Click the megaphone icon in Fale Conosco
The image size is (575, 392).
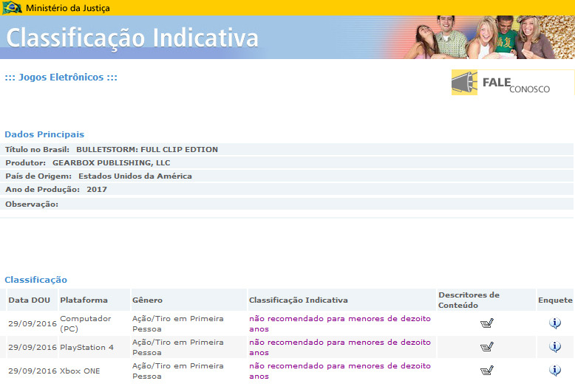(x=464, y=83)
